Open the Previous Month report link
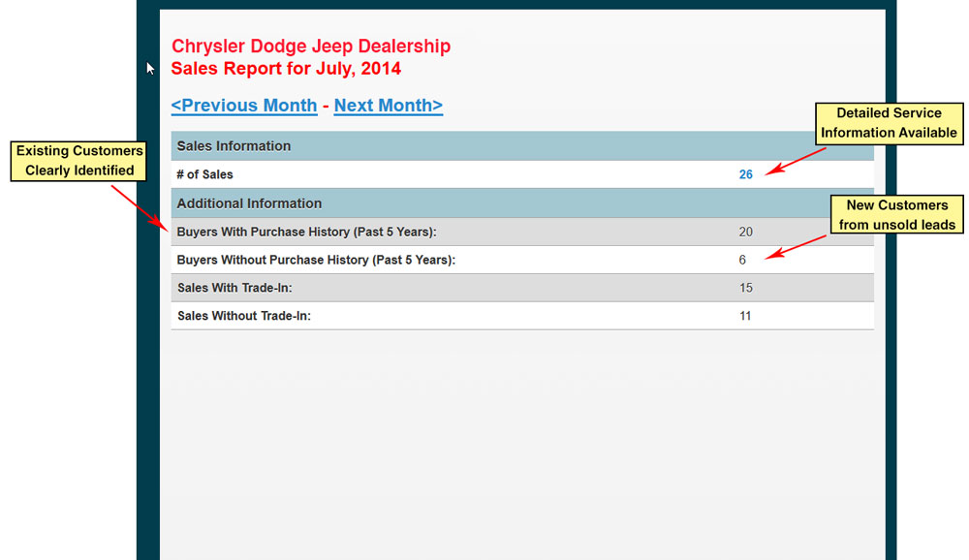Viewport: 969px width, 560px height. coord(244,105)
